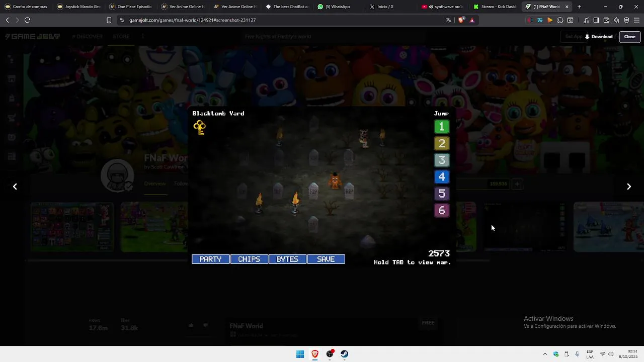
Task: Open the Leo AI sparkle icon
Action: point(616,20)
